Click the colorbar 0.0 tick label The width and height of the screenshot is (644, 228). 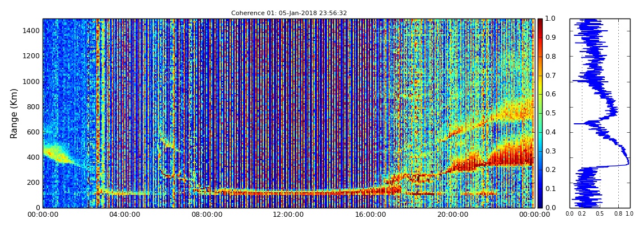pos(550,207)
